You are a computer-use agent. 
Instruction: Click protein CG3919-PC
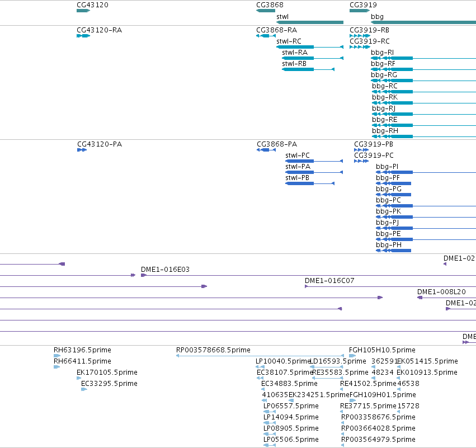(x=374, y=155)
